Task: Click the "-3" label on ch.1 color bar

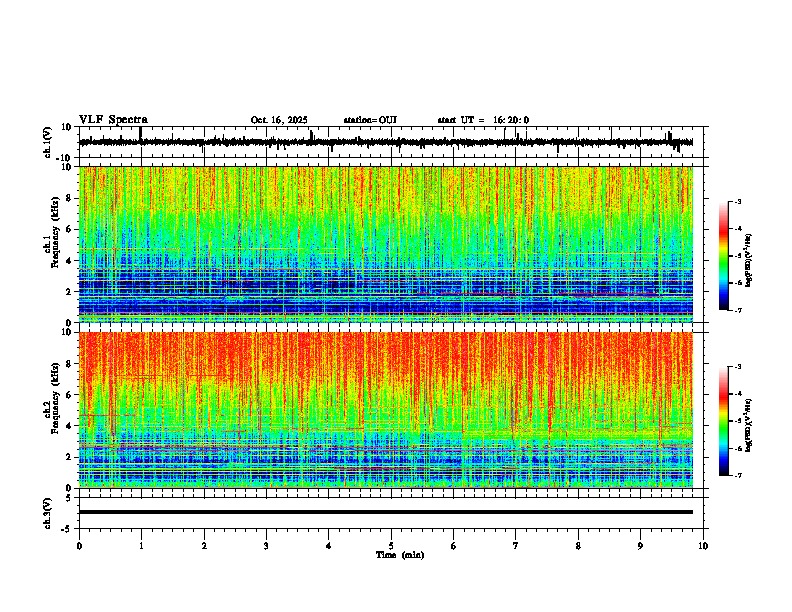Action: (x=737, y=202)
